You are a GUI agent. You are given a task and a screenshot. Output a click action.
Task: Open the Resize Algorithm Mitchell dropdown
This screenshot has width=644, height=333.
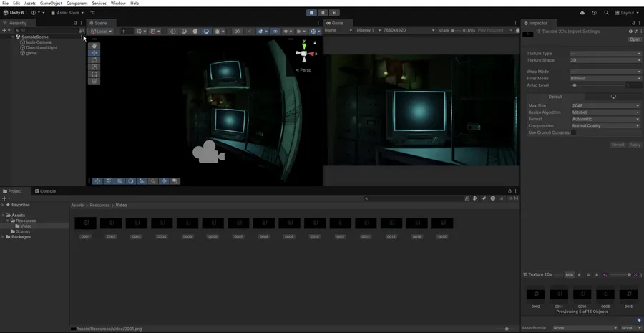(x=606, y=112)
